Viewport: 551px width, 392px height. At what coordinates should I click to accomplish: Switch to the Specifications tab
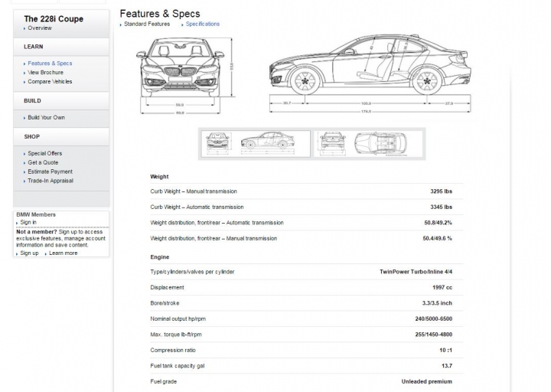click(202, 24)
